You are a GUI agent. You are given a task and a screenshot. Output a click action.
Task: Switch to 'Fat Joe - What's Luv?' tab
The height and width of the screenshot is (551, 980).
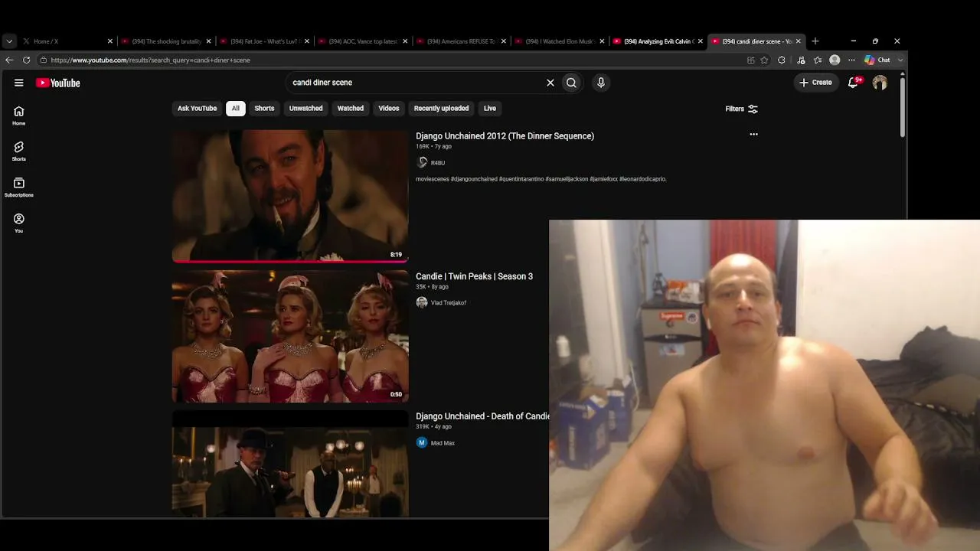265,41
